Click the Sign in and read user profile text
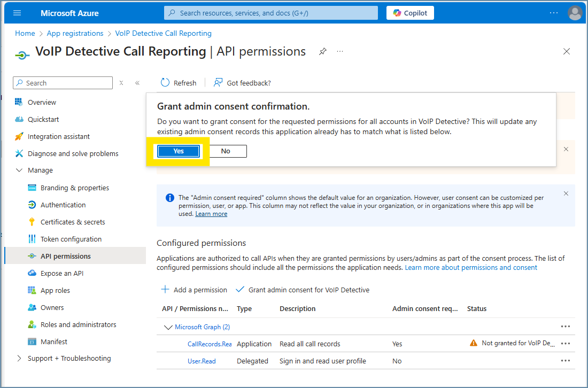The width and height of the screenshot is (588, 388). click(x=322, y=361)
